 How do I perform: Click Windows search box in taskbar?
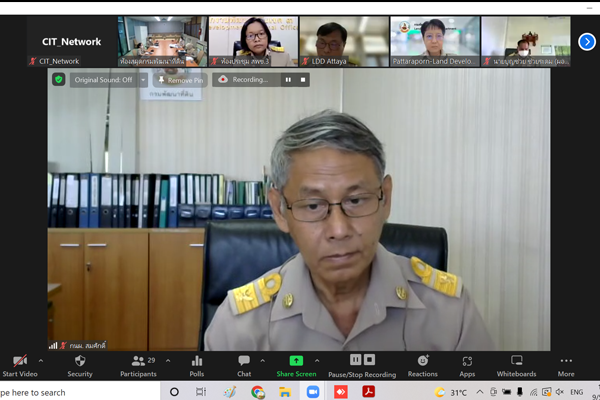(80, 392)
